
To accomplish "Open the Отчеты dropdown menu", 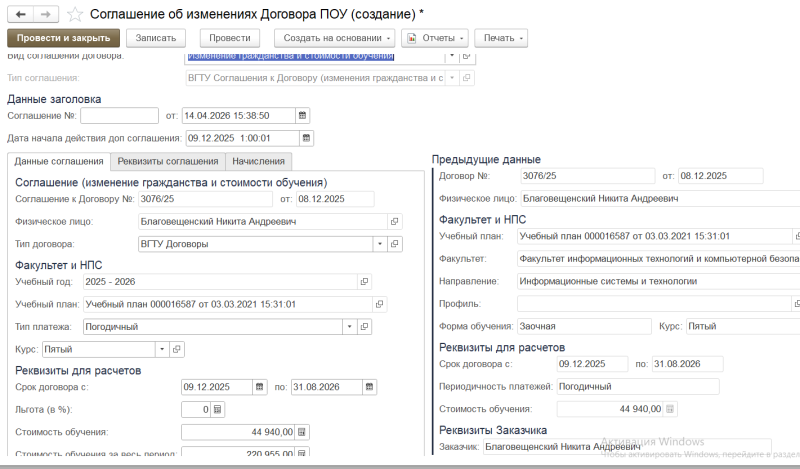I will [x=435, y=38].
